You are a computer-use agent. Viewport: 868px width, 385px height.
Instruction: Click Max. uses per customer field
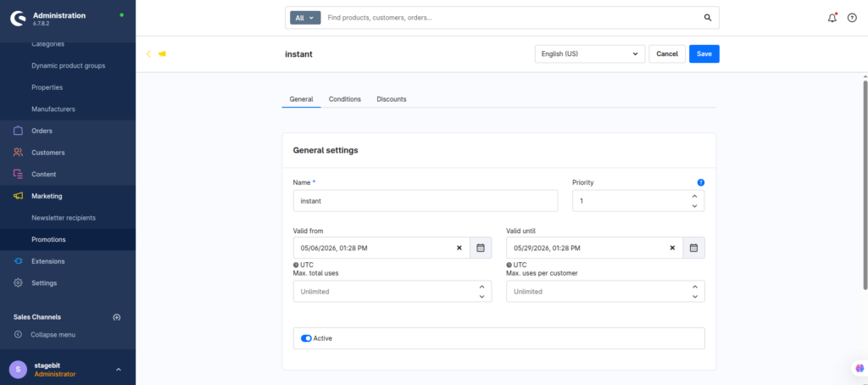tap(605, 292)
